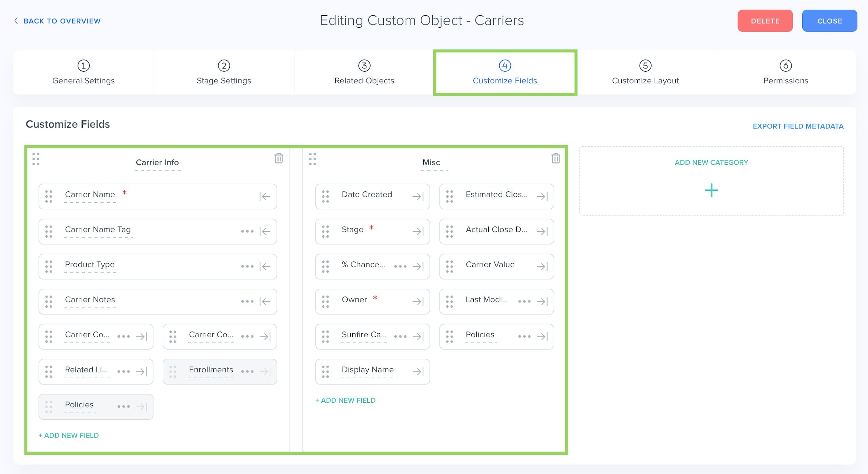Collapse Carrier Name field width with arrow icon
Screen dimensions: 868x474
pos(265,197)
